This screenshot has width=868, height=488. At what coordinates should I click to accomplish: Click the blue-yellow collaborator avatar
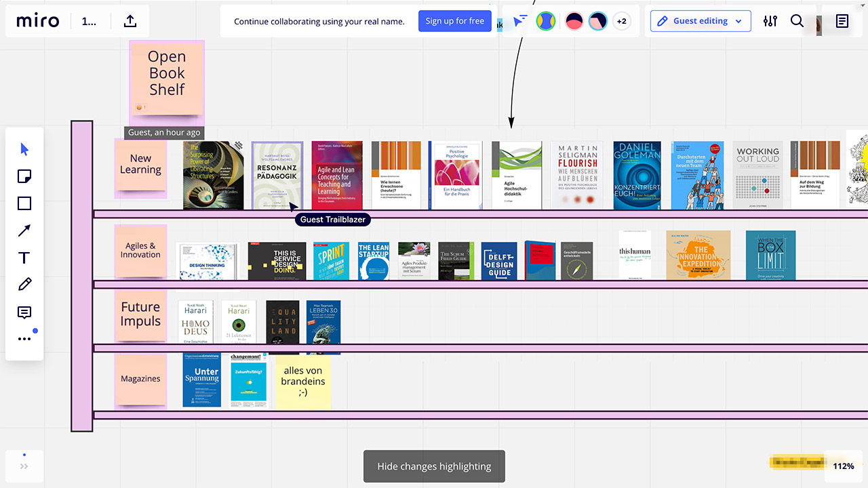tap(546, 21)
